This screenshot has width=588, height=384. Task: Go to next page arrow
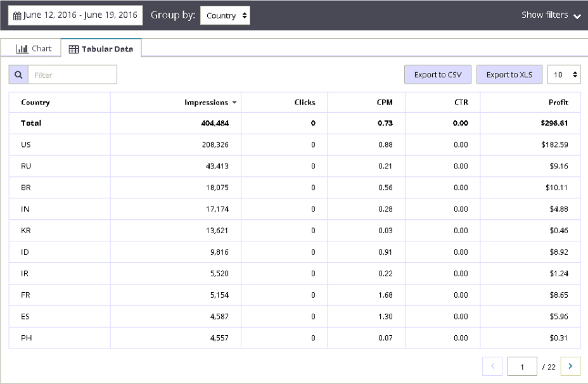(571, 366)
